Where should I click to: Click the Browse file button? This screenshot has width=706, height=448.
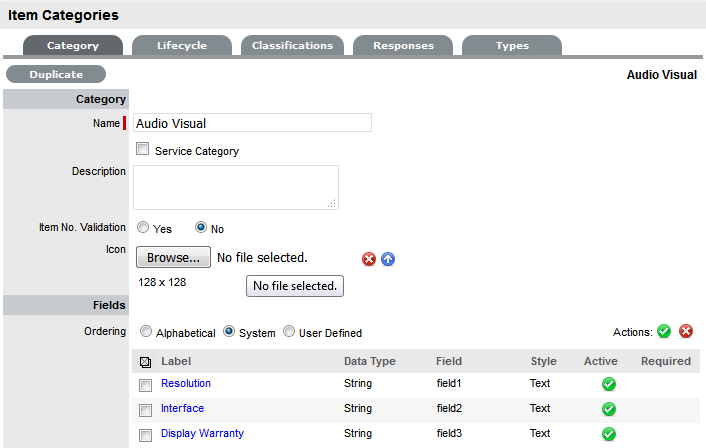coord(172,258)
